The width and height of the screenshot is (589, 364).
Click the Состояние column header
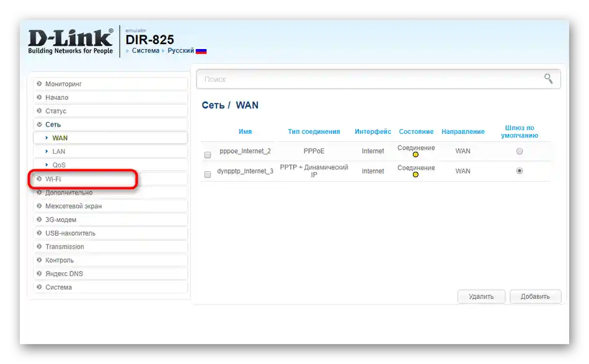416,131
